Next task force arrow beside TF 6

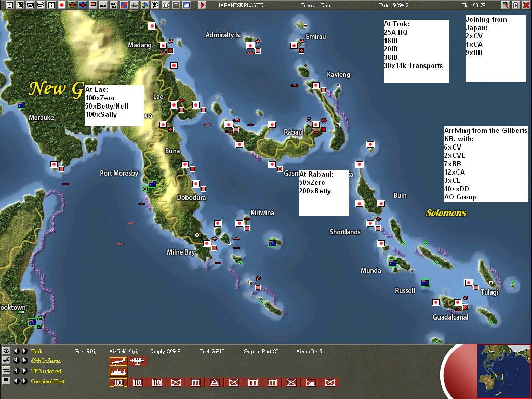point(24,371)
